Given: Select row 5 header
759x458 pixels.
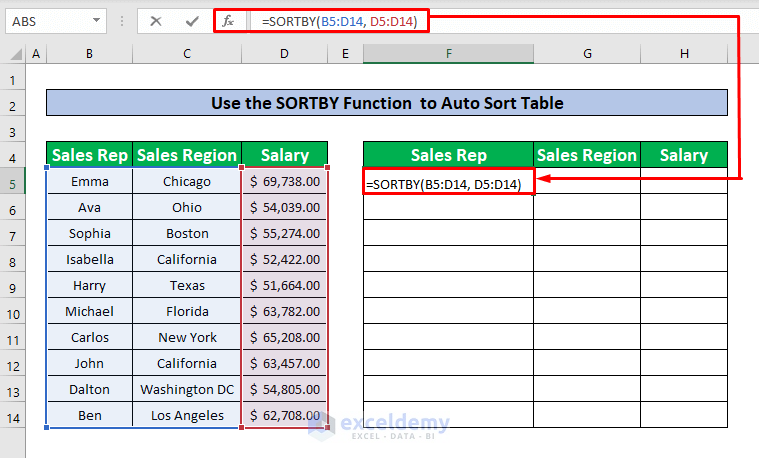Looking at the screenshot, I should (x=12, y=182).
